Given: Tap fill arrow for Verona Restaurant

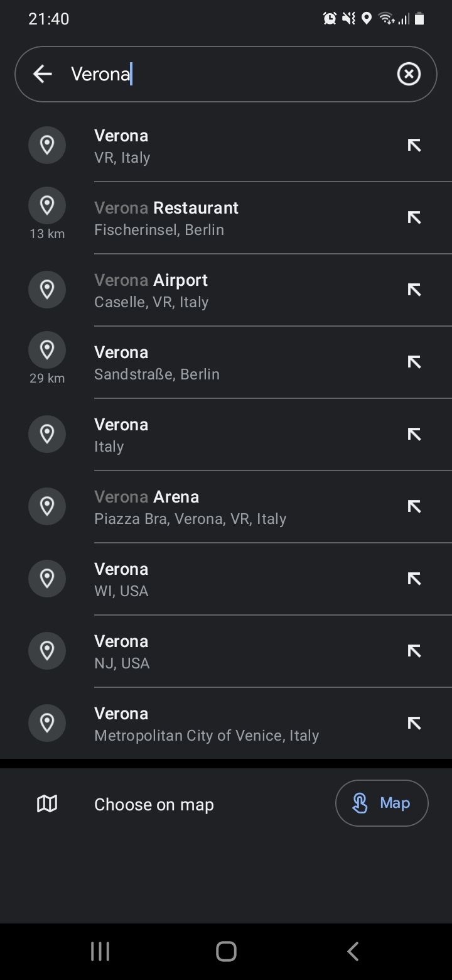Looking at the screenshot, I should click(414, 218).
